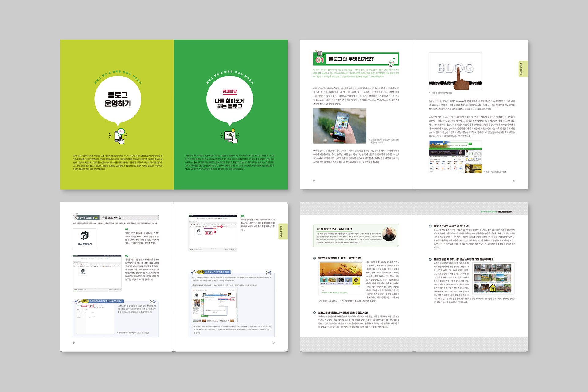The height and width of the screenshot is (392, 588).
Task: Click the pointing hand icon next to '무작정 따라하기 09'
Action: click(x=77, y=217)
